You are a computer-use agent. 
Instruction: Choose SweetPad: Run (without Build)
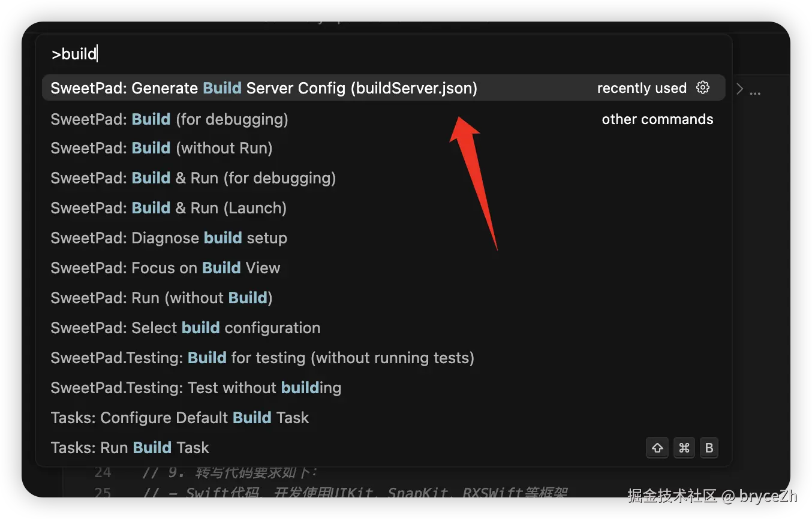(161, 298)
